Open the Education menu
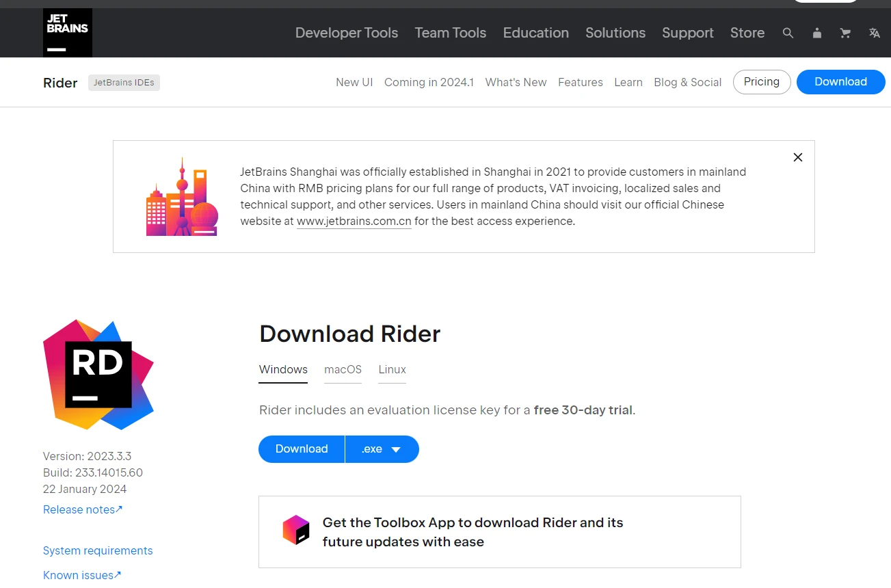 tap(536, 33)
